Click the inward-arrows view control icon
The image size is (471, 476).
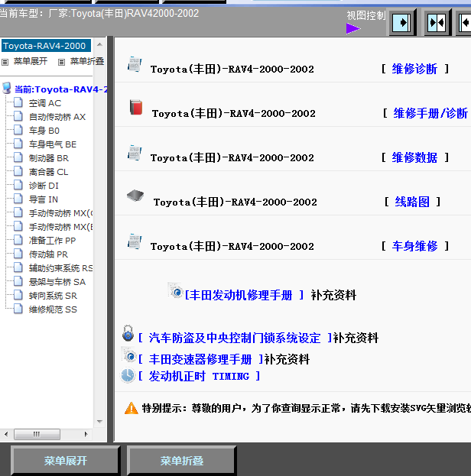coord(437,23)
